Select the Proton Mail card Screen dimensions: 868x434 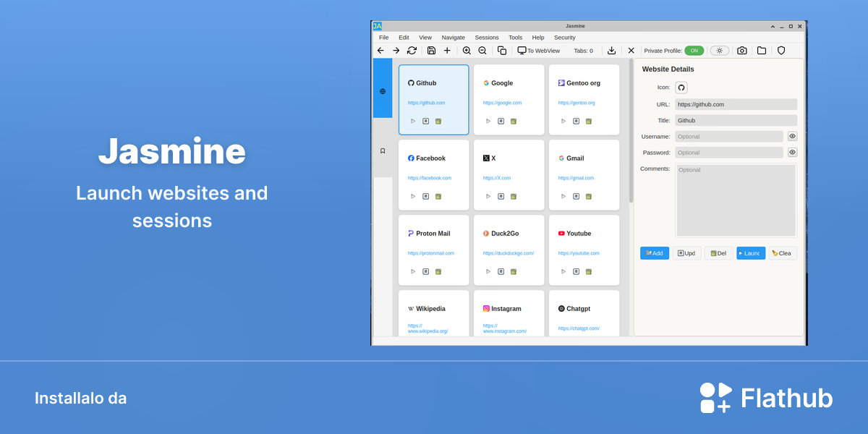tap(434, 250)
